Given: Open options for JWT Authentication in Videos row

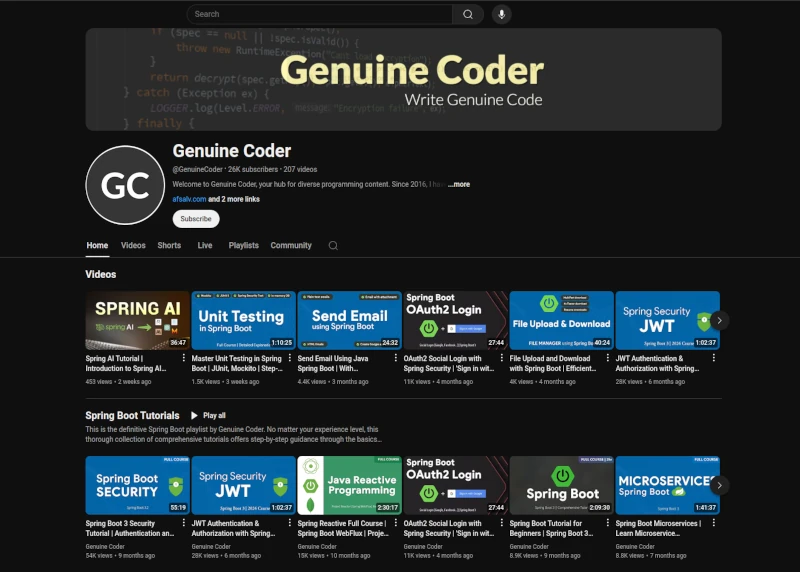Looking at the screenshot, I should click(x=714, y=358).
